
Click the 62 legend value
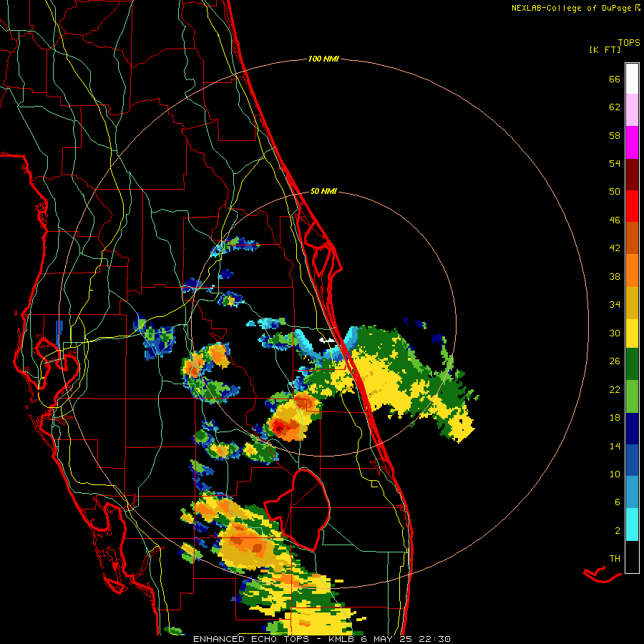tap(615, 107)
